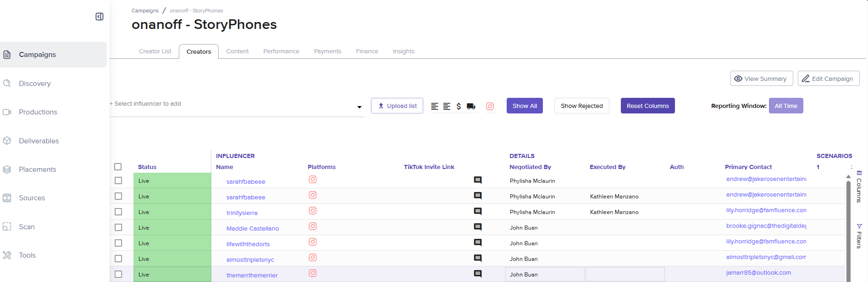Screen dimensions: 868x282
Task: Click the Deliverables box icon in sidebar
Action: [x=7, y=141]
